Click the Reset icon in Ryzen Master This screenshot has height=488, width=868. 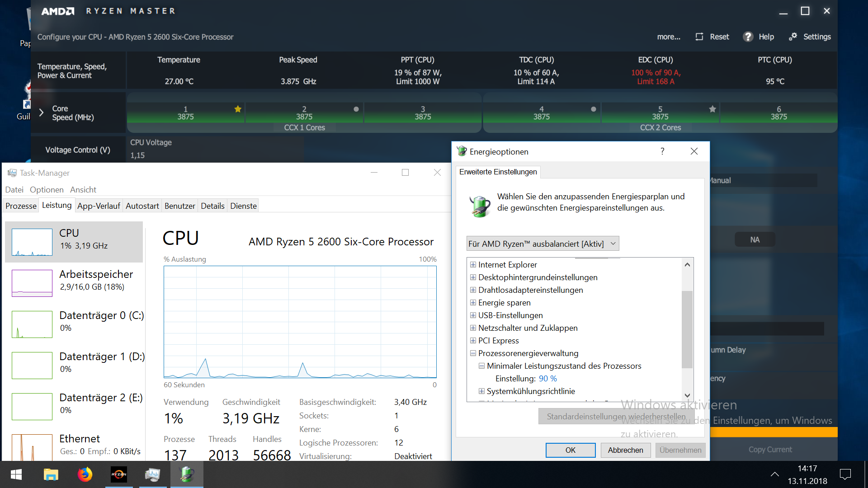click(699, 37)
